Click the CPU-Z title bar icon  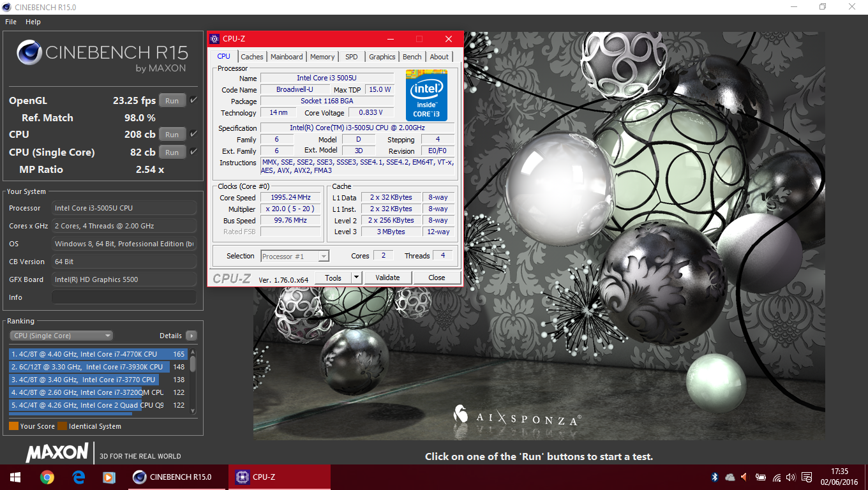pos(214,39)
